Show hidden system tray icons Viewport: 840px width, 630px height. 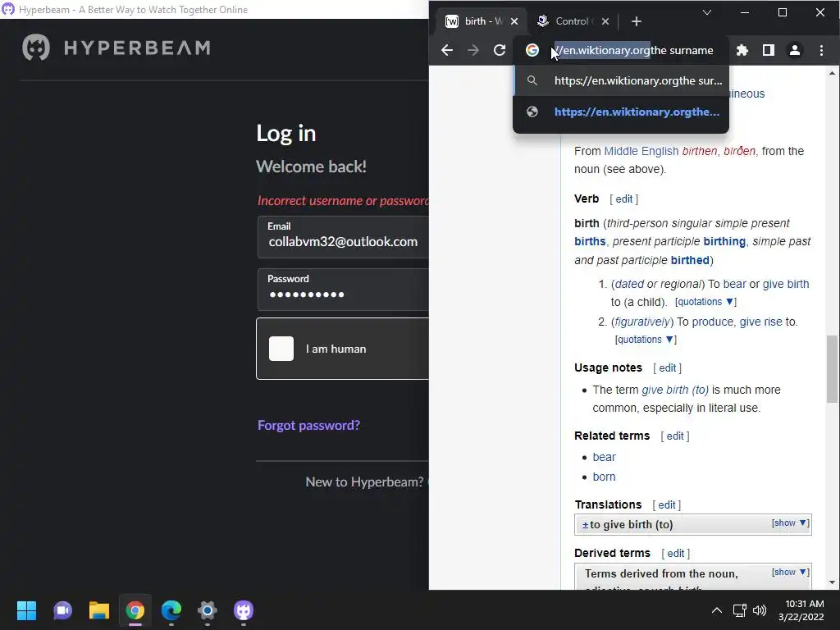coord(716,610)
